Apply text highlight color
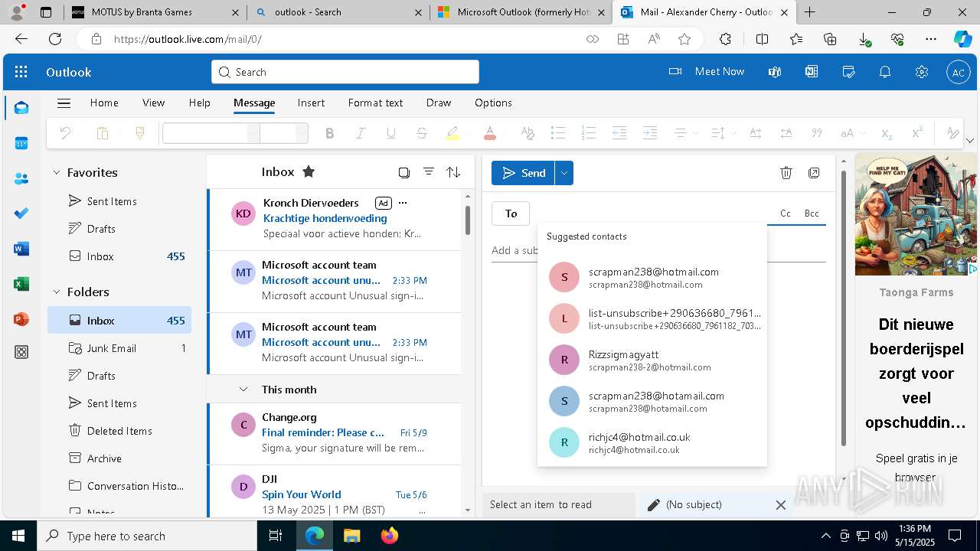Viewport: 980px width, 551px height. point(452,133)
